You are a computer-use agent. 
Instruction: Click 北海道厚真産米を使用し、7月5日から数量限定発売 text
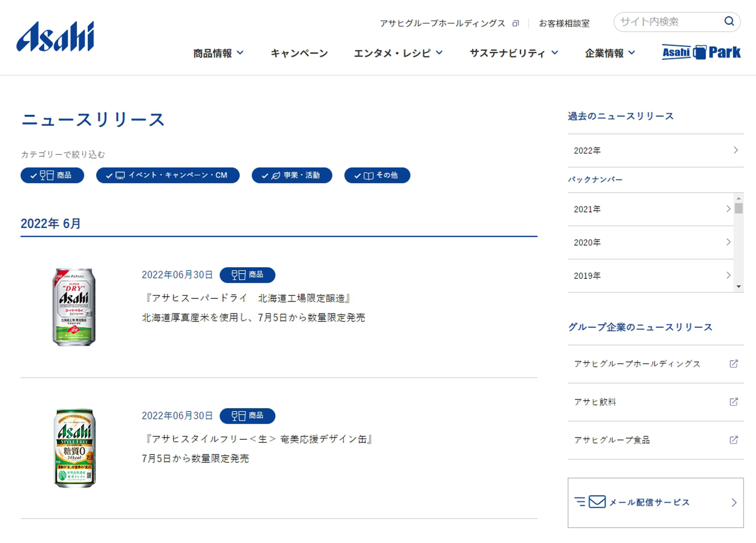(x=253, y=317)
